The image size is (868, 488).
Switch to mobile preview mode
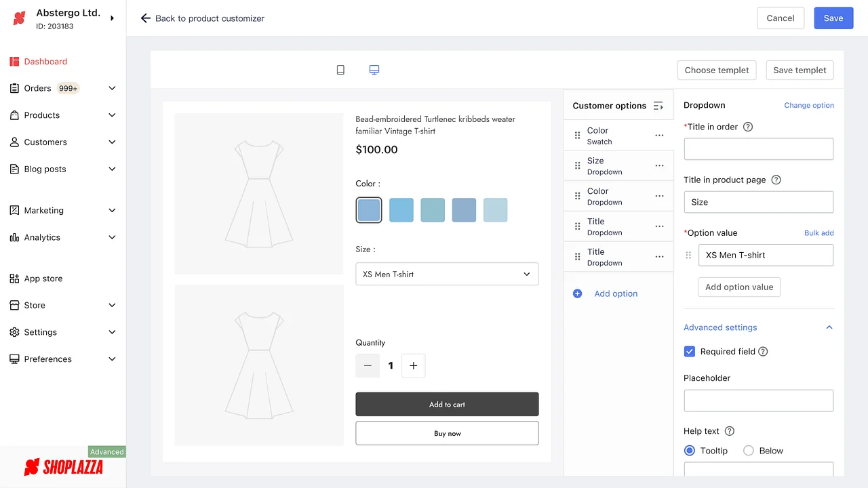340,69
